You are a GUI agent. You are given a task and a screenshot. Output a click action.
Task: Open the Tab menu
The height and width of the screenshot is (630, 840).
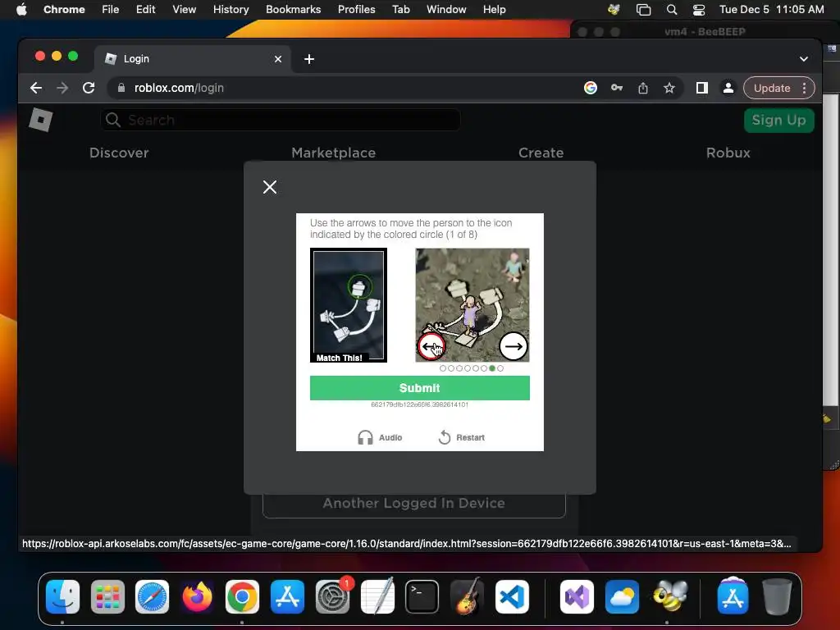(400, 10)
